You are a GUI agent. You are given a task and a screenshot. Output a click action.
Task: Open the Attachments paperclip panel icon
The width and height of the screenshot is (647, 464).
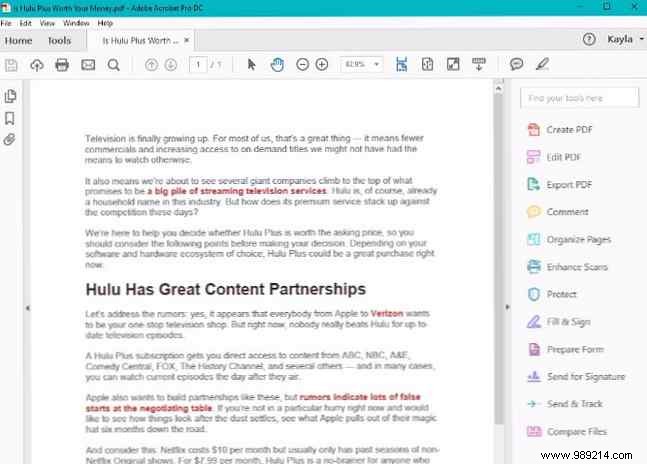pyautogui.click(x=9, y=139)
